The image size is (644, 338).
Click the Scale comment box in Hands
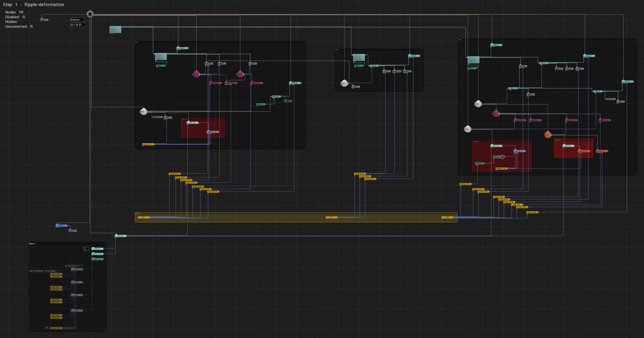(x=47, y=328)
